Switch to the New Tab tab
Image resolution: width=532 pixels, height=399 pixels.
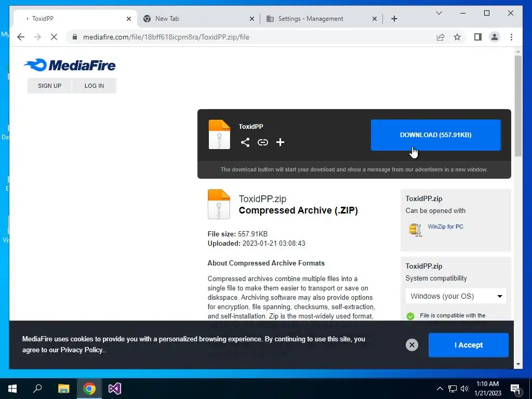click(198, 19)
